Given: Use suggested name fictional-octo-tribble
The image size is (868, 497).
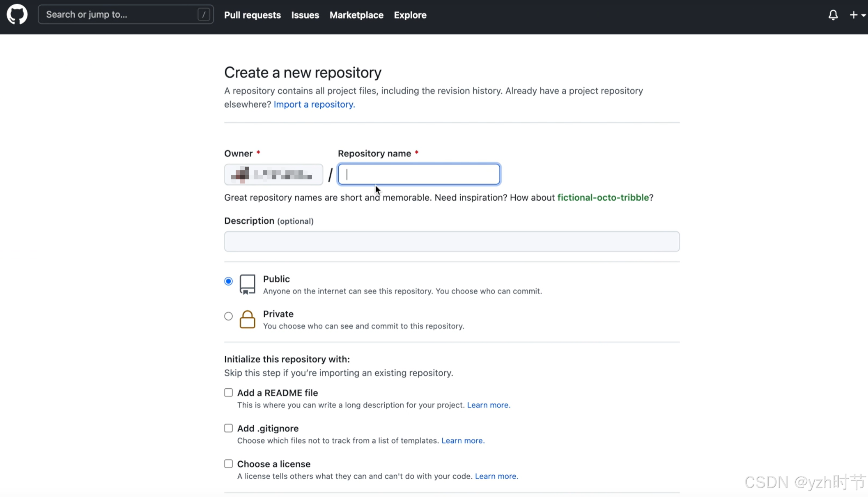Looking at the screenshot, I should (x=603, y=197).
